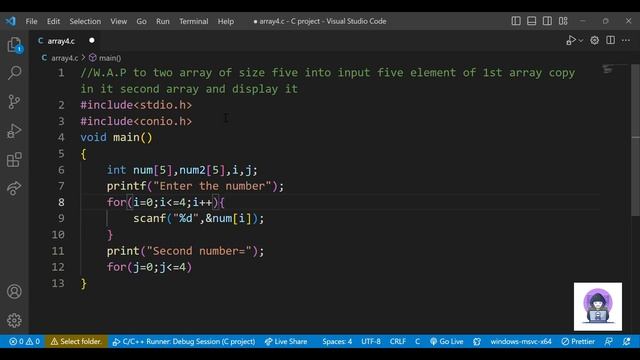The height and width of the screenshot is (360, 640).
Task: Change indentation via Spaces: 4
Action: coord(337,341)
